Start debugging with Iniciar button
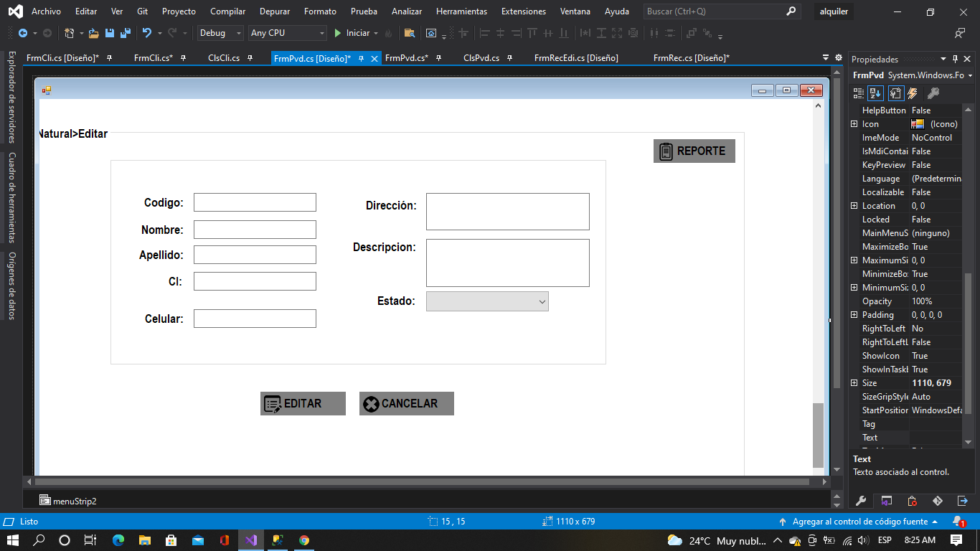This screenshot has width=980, height=551. 352,33
